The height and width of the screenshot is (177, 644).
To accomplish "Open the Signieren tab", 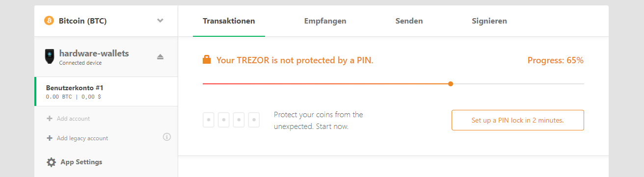I will click(x=489, y=21).
